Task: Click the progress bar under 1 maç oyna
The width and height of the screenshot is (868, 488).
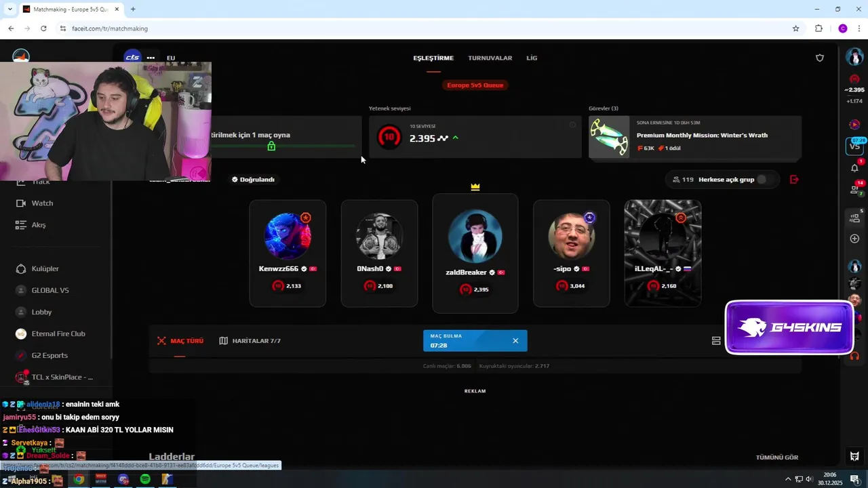Action: tap(285, 146)
